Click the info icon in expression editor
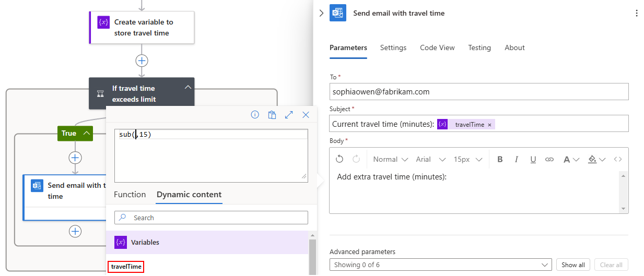 point(255,115)
